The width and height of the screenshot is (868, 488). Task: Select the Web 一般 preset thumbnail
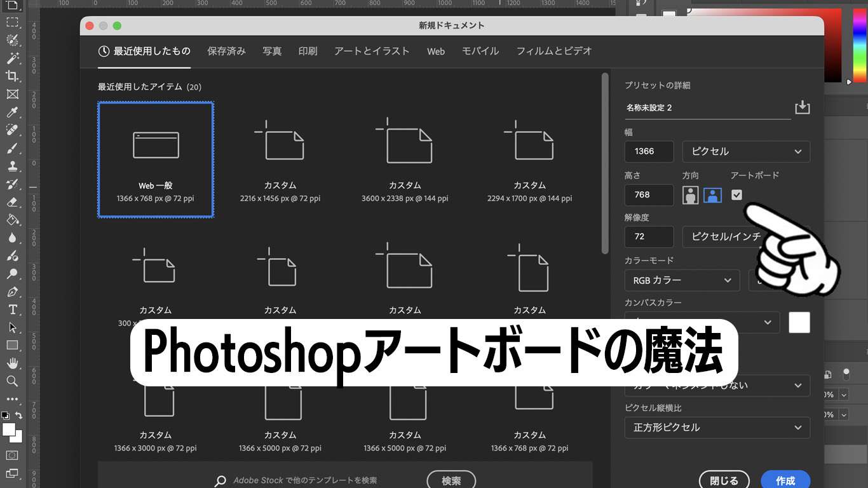(156, 159)
